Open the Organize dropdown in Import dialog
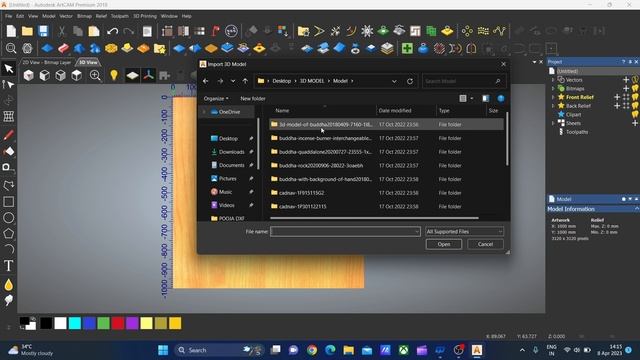The image size is (640, 360). point(216,98)
